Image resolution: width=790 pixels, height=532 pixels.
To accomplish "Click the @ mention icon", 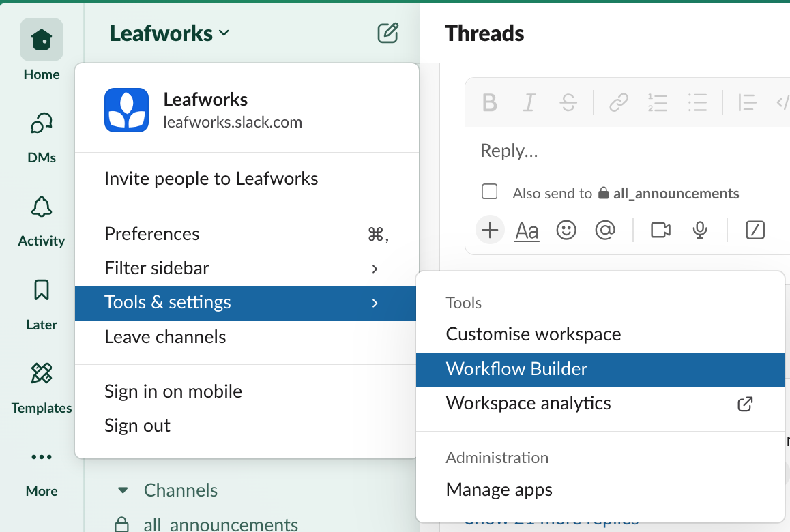I will tap(605, 231).
